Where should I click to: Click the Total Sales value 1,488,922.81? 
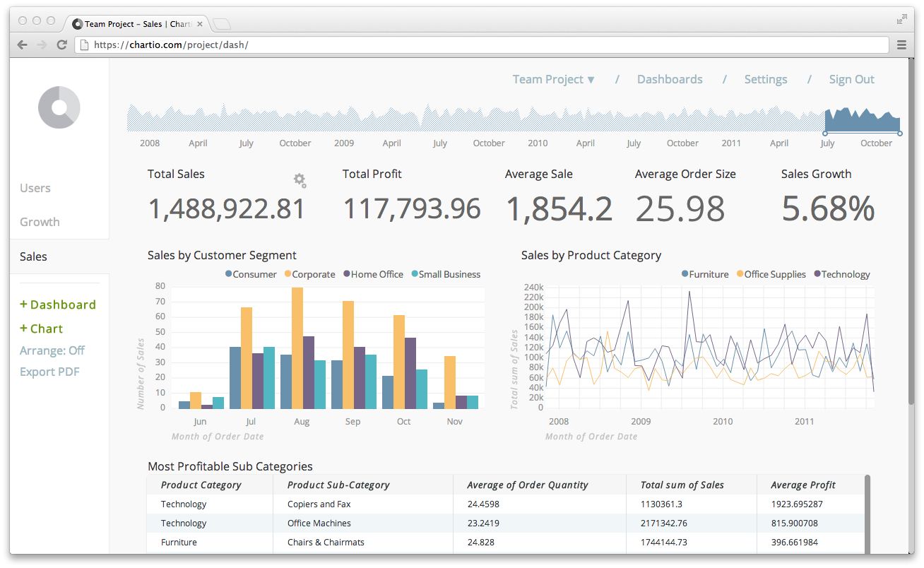(227, 208)
